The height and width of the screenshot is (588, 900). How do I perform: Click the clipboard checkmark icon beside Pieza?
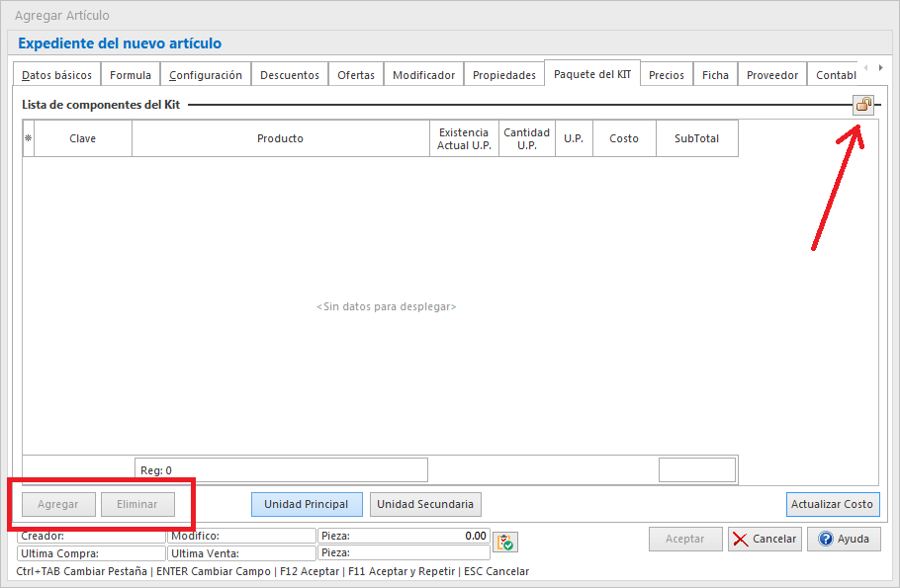(505, 542)
